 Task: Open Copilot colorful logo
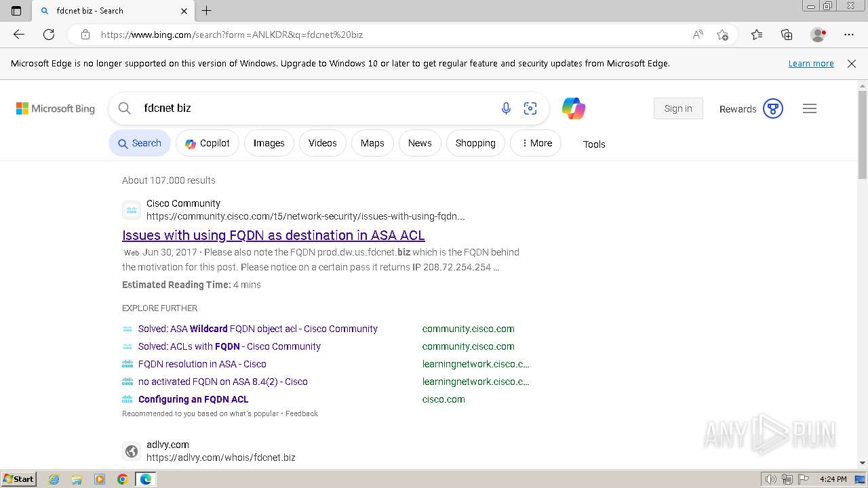pyautogui.click(x=573, y=108)
